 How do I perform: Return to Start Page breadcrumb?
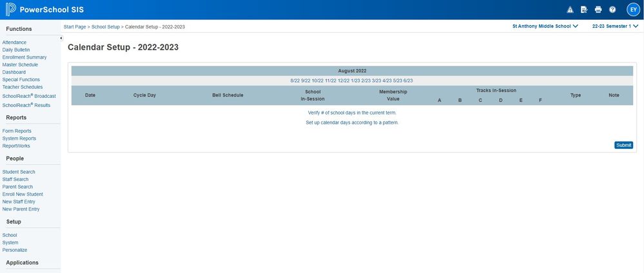click(x=75, y=27)
